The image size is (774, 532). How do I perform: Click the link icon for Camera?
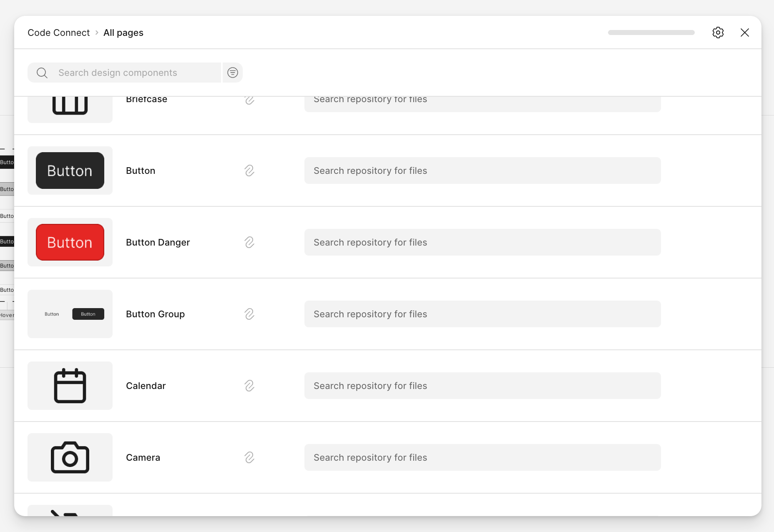click(x=249, y=457)
